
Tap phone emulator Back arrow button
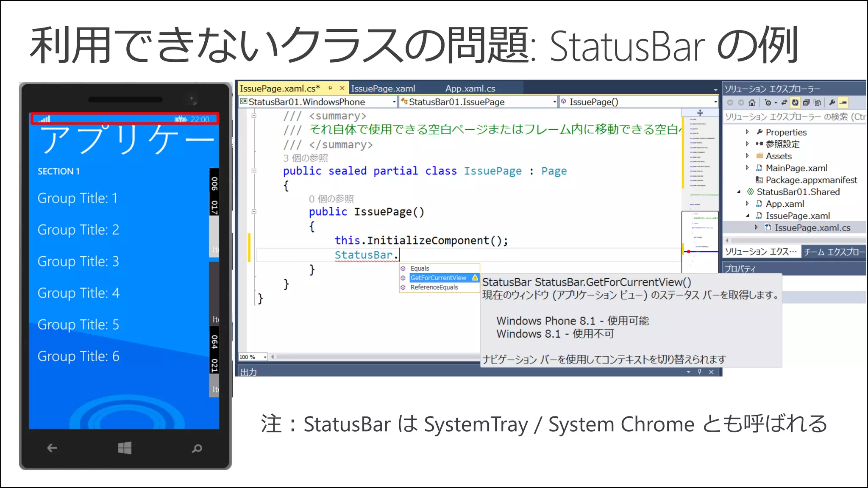click(52, 448)
